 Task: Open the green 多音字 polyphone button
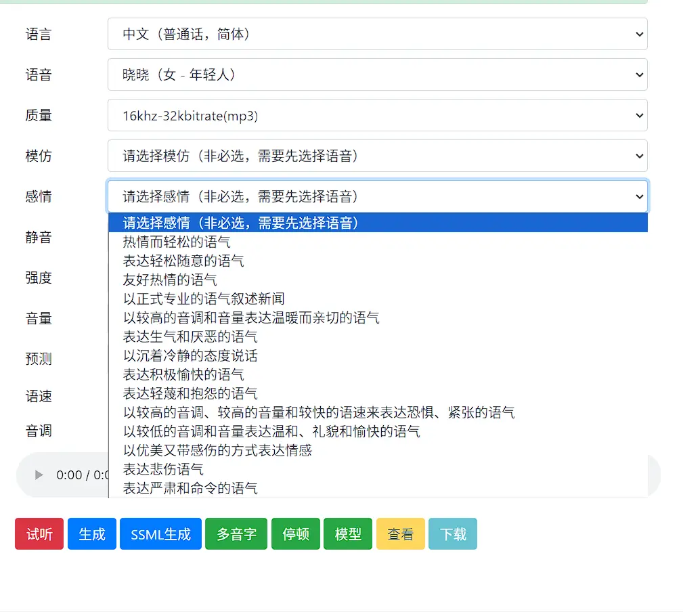pos(236,534)
